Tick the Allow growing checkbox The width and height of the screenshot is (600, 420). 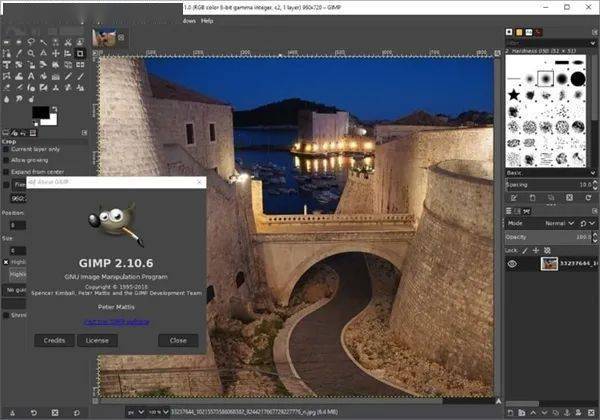(8, 160)
